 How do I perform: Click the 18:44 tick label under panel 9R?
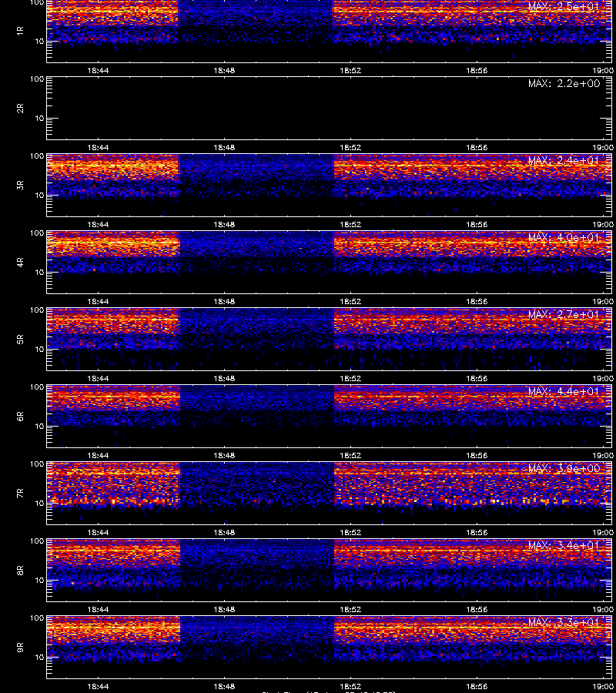[x=98, y=686]
